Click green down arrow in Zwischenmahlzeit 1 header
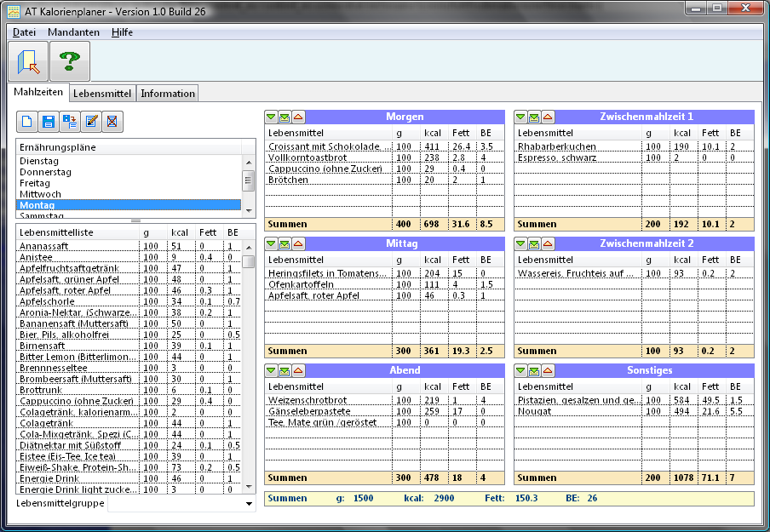Image resolution: width=770 pixels, height=532 pixels. (520, 117)
